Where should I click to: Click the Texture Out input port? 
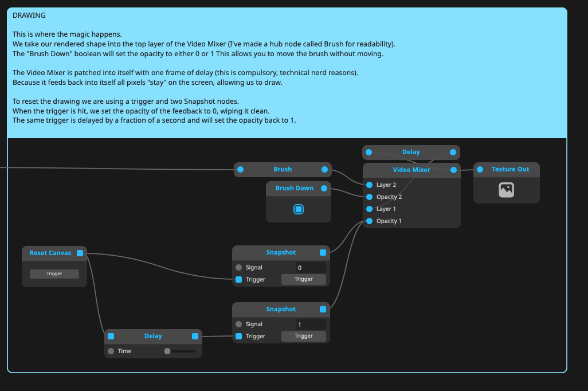[x=480, y=169]
